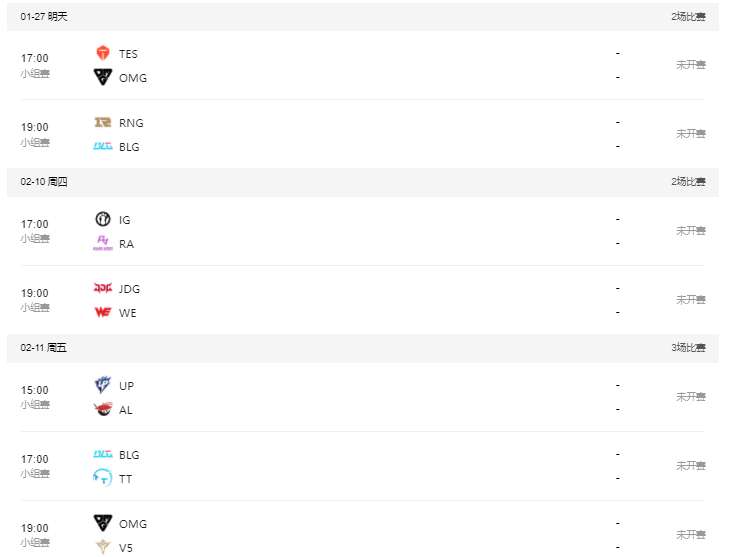Click the TT team logo
Image resolution: width=740 pixels, height=557 pixels.
102,478
